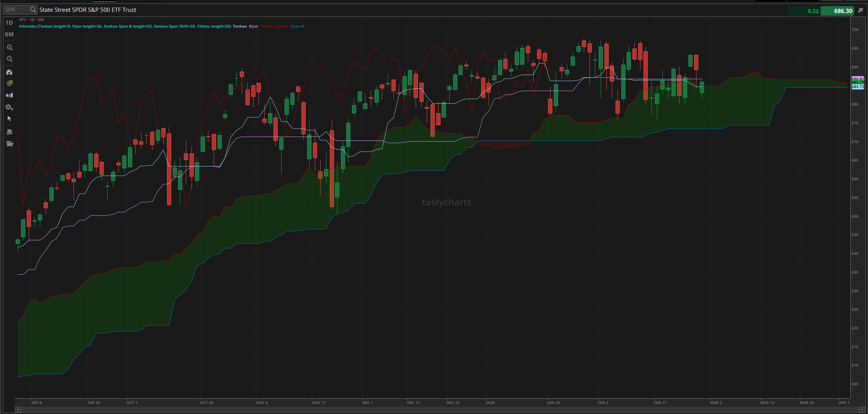This screenshot has width=868, height=414.
Task: Click the SPY symbol search field
Action: (16, 10)
